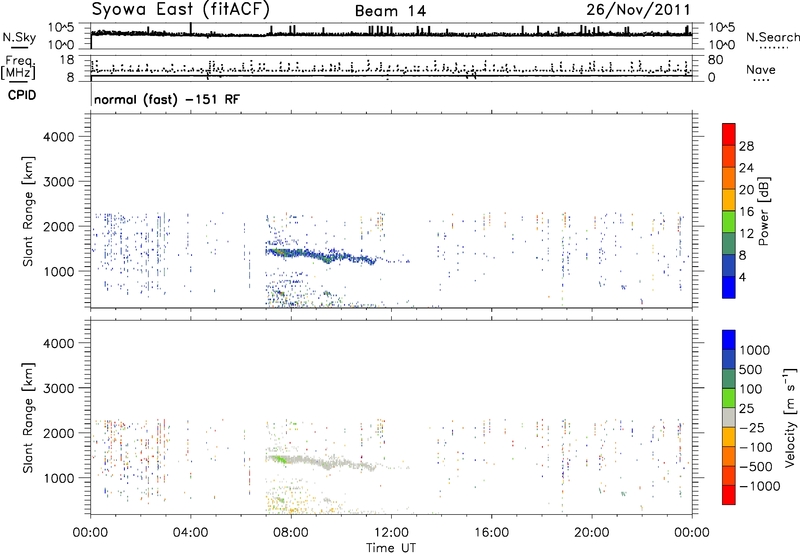Click the '80' Nave axis label
800x554 pixels.
(x=716, y=60)
